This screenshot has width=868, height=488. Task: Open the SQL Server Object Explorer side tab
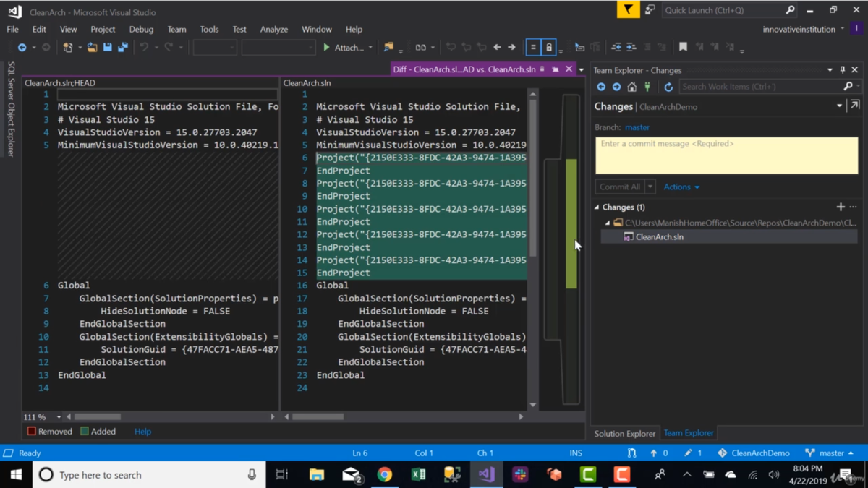11,108
